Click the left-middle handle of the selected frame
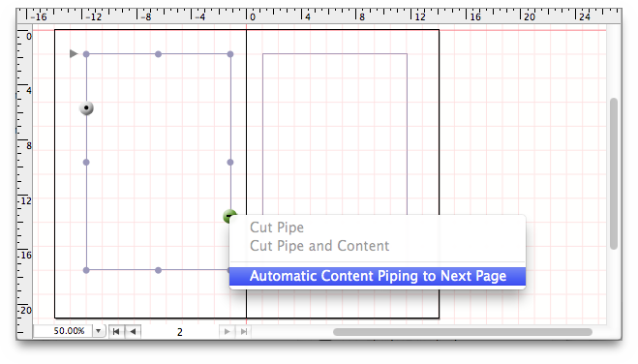Screen dimensions: 638x364 coord(86,163)
